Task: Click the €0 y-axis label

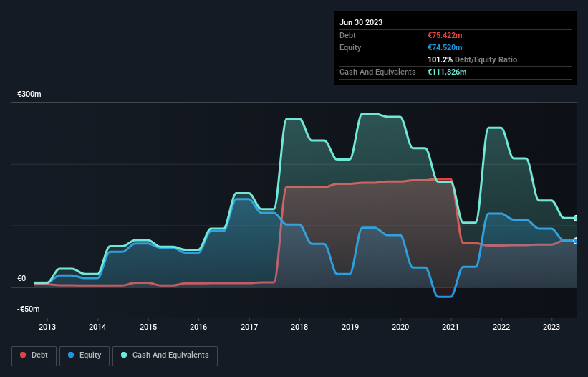Action: (x=21, y=278)
